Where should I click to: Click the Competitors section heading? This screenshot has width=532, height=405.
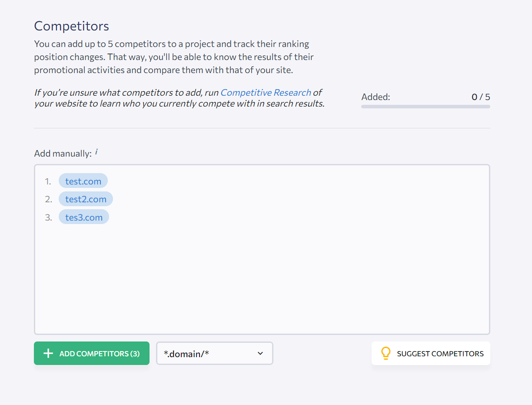(72, 26)
